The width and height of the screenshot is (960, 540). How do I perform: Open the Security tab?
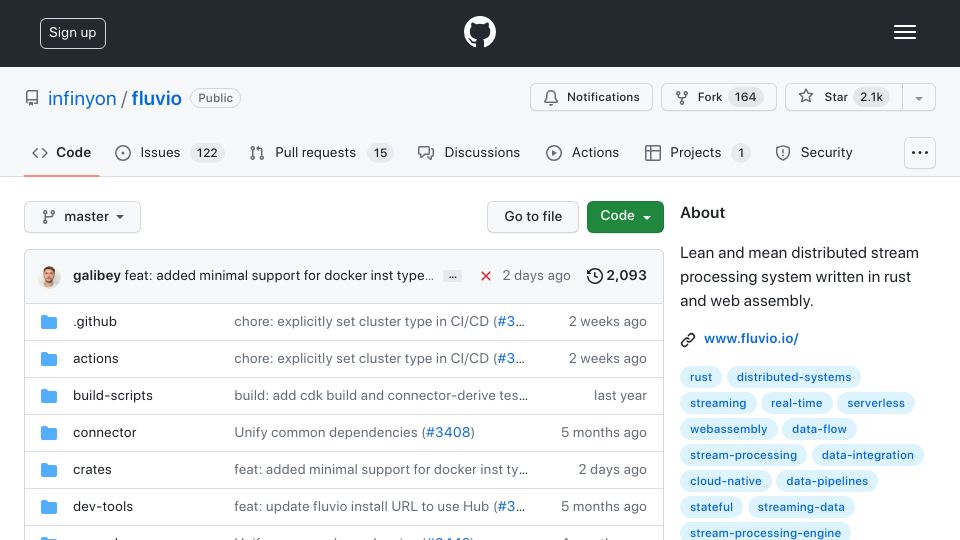pos(814,152)
